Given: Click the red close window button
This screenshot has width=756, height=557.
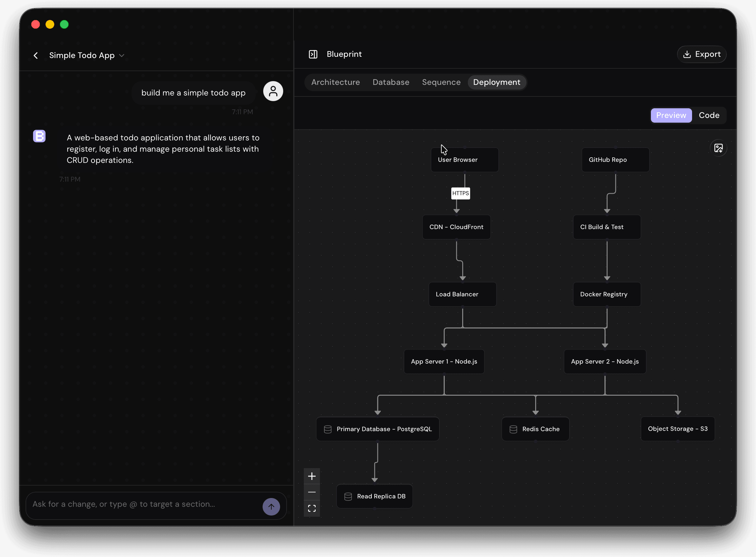Looking at the screenshot, I should point(35,24).
